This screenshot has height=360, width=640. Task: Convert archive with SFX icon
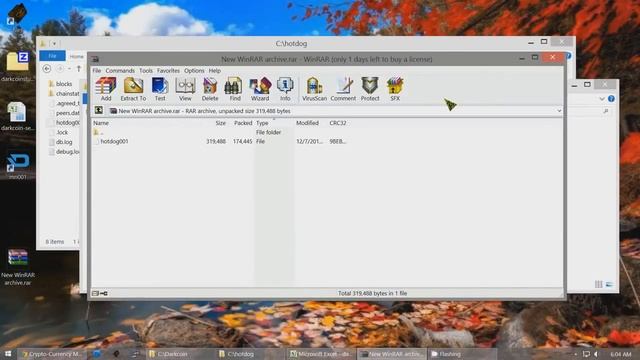[x=395, y=89]
